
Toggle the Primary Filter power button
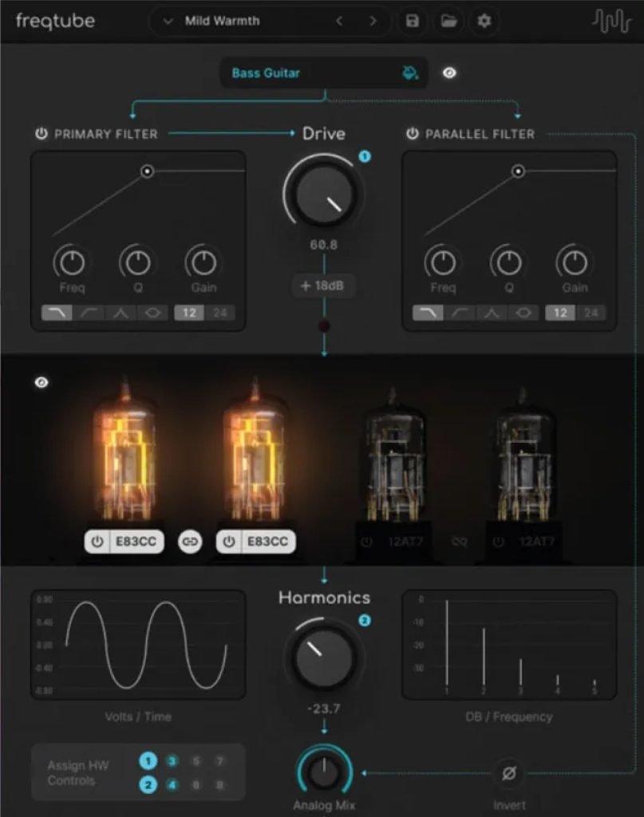tap(41, 134)
